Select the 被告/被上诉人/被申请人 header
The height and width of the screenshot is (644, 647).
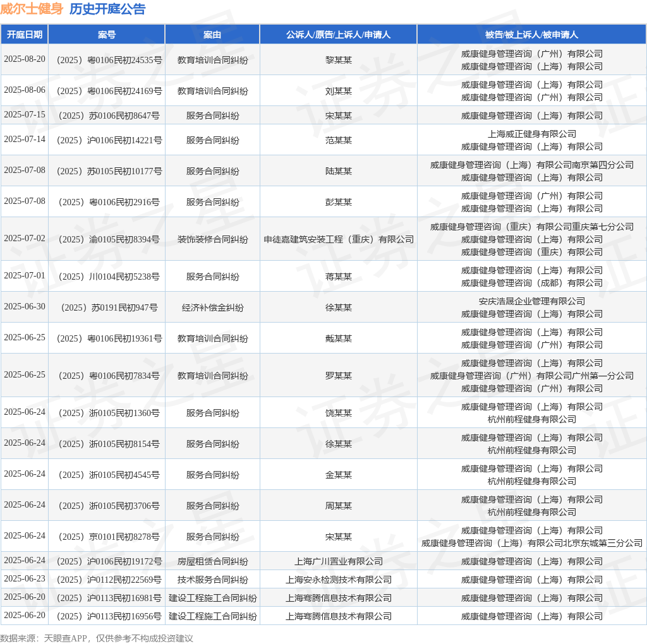point(531,35)
